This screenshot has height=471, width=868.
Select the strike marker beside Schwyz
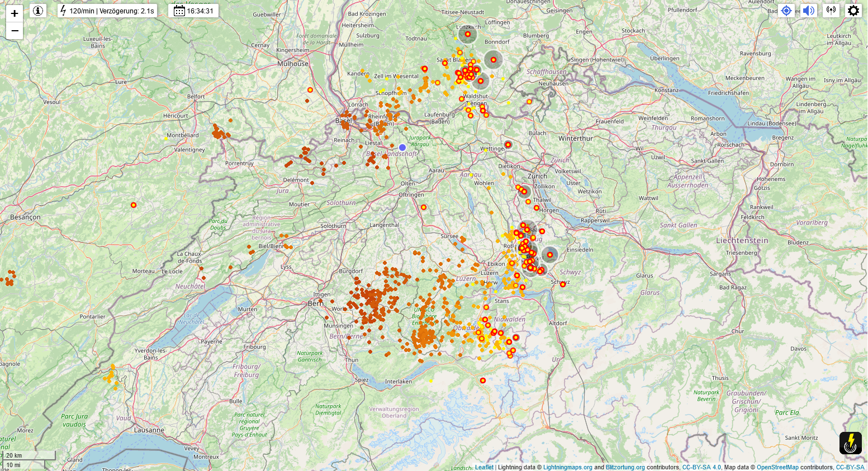[x=563, y=284]
